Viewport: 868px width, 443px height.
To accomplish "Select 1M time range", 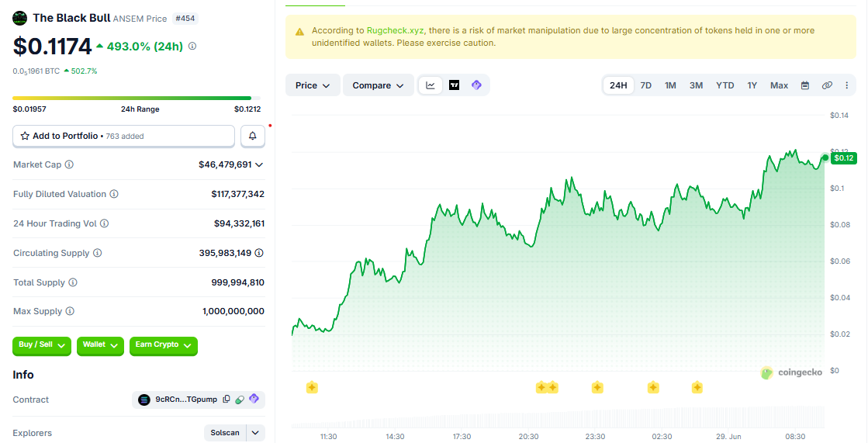I will point(670,85).
